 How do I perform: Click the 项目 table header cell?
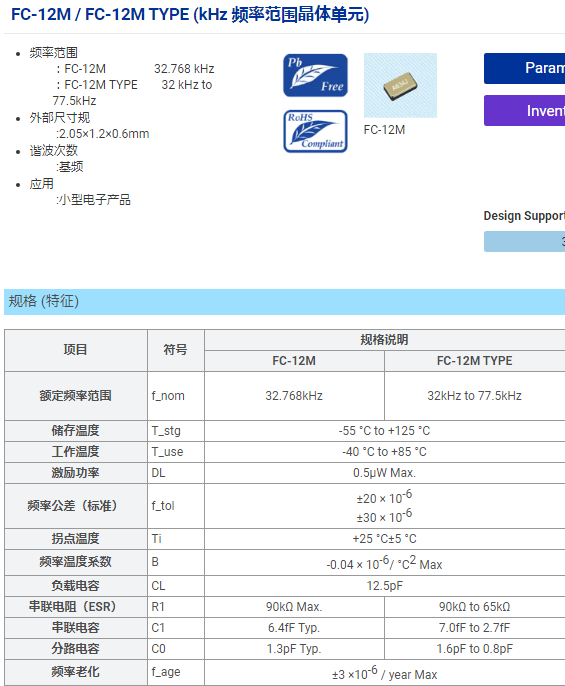click(76, 350)
